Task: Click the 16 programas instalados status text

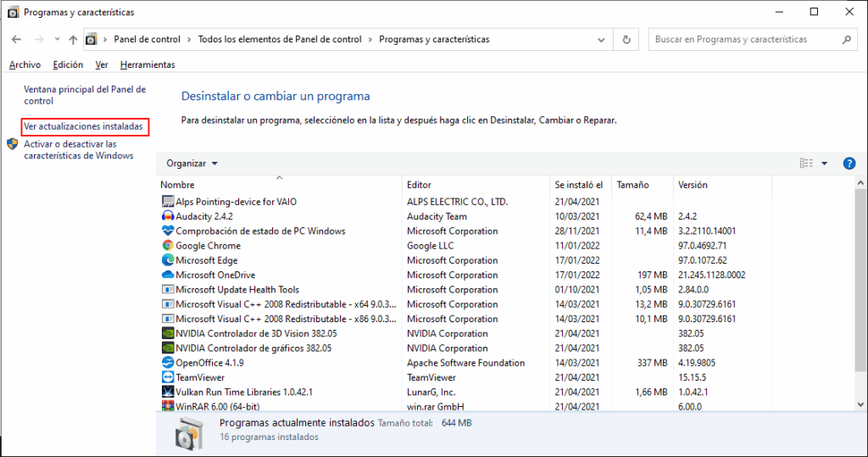Action: coord(269,437)
